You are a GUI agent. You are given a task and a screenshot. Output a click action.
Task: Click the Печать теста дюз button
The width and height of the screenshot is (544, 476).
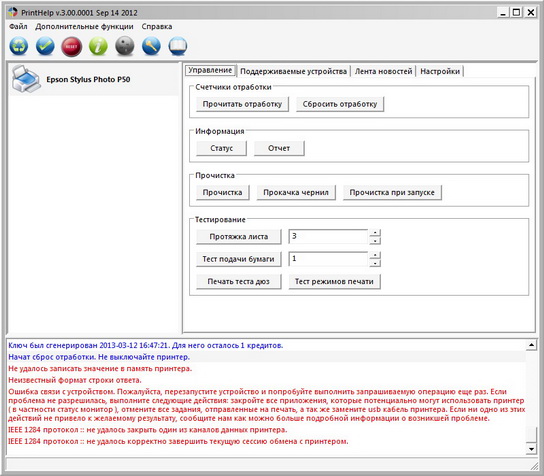(x=238, y=281)
